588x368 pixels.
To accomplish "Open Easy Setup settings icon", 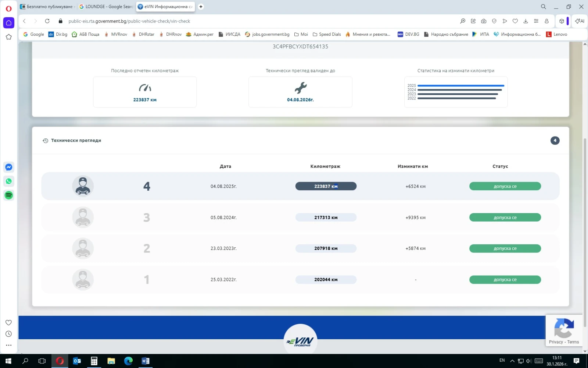I will click(x=536, y=21).
